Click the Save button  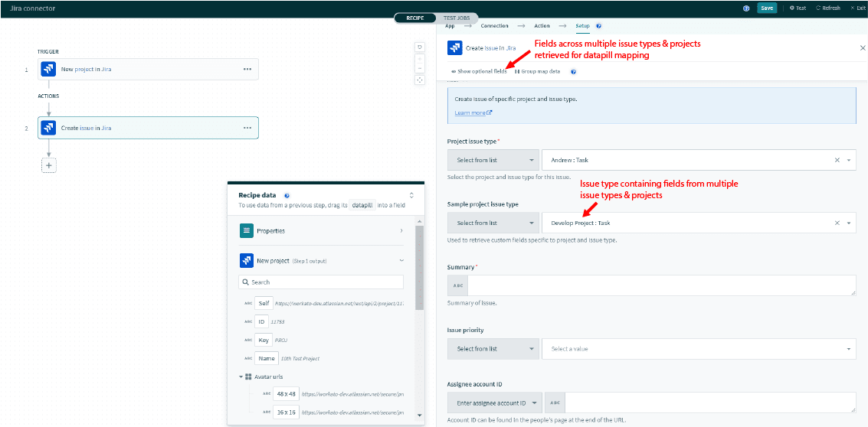click(767, 8)
